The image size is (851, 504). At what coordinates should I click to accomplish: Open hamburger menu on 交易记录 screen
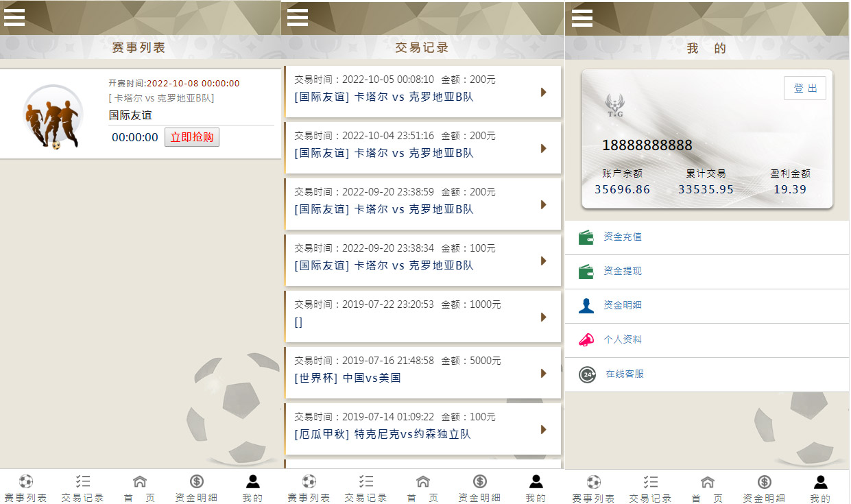coord(298,17)
